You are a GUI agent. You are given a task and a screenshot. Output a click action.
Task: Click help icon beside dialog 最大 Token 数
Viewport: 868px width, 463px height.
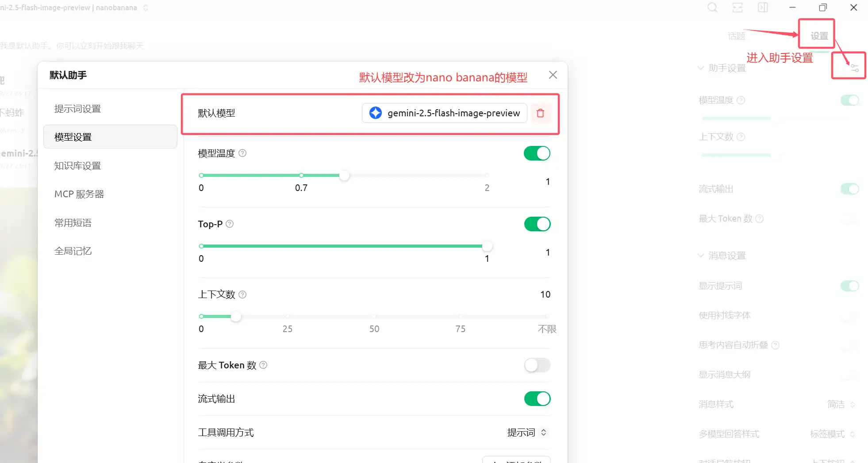click(263, 365)
